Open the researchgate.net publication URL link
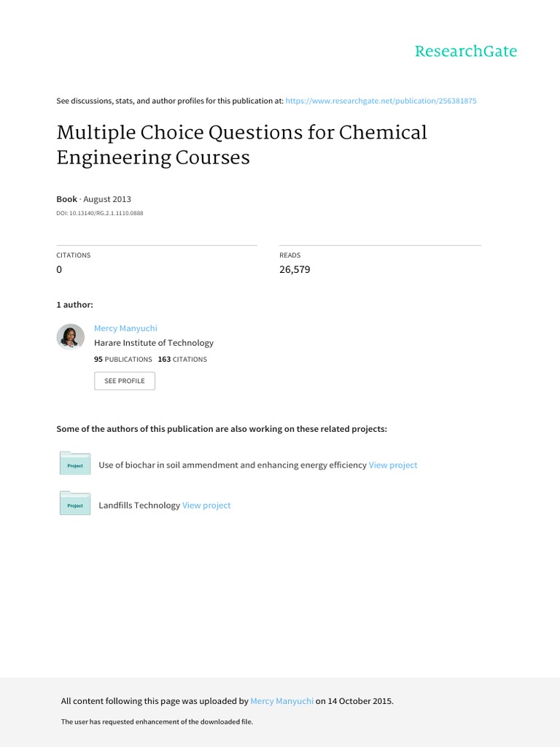 pyautogui.click(x=381, y=101)
